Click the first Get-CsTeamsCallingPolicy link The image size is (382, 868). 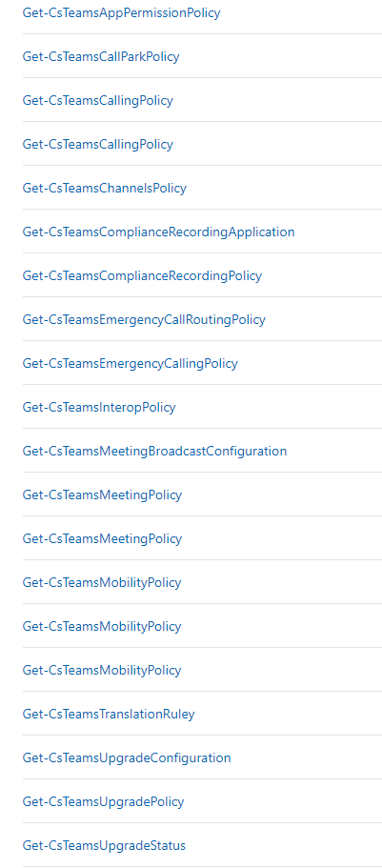pyautogui.click(x=97, y=100)
